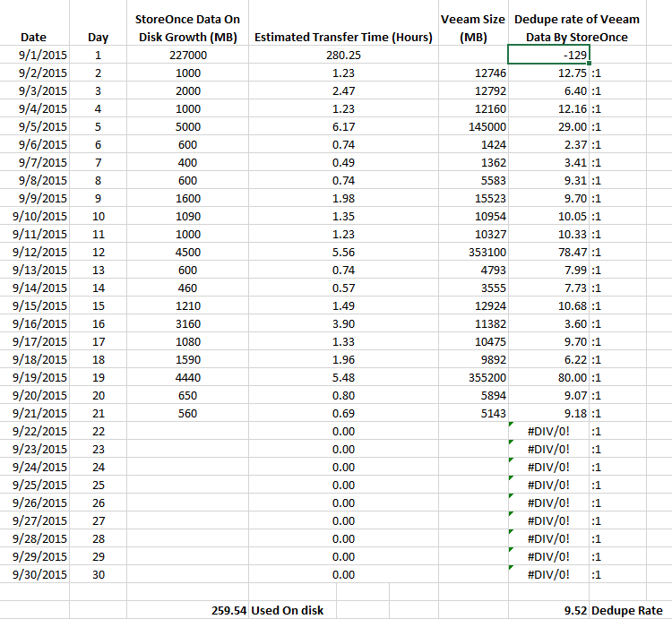
Task: Click the 'Used On disk' label cell
Action: 292,610
